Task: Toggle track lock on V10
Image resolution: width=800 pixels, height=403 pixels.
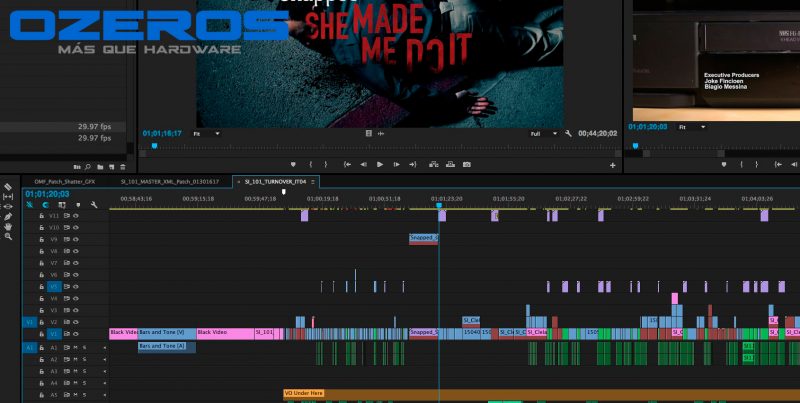Action: [42, 228]
